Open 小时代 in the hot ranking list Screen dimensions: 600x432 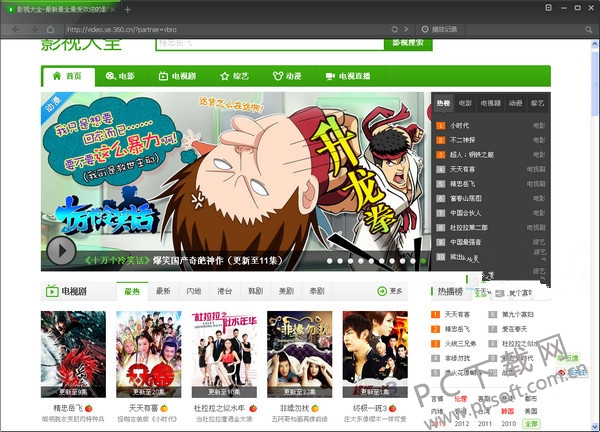[459, 126]
